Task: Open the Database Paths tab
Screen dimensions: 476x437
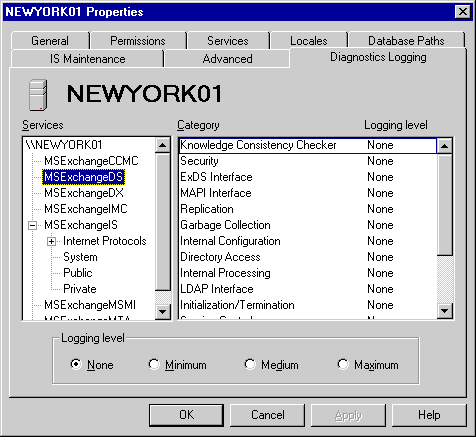Action: coord(406,41)
